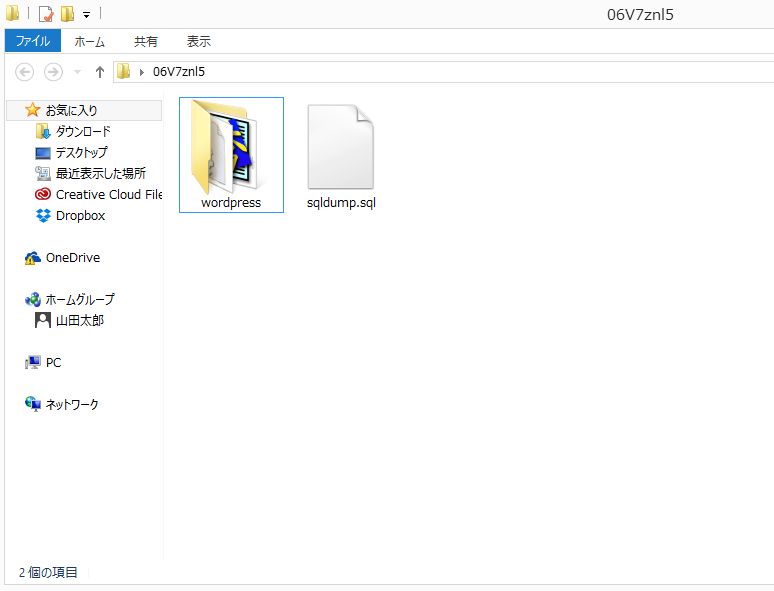Go up one folder level

coord(100,72)
